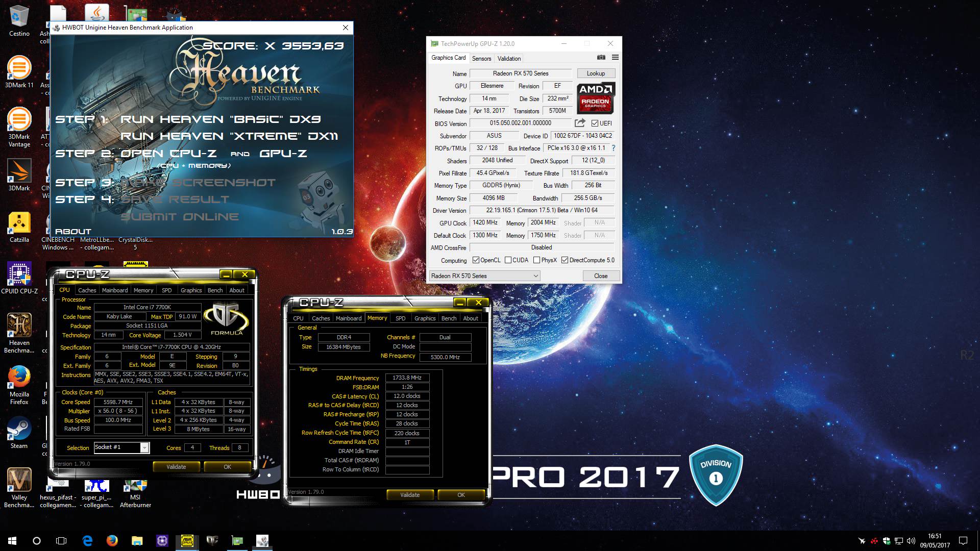Screen dimensions: 980x551
Task: Open the GPU-Z hamburger menu
Action: 615,58
